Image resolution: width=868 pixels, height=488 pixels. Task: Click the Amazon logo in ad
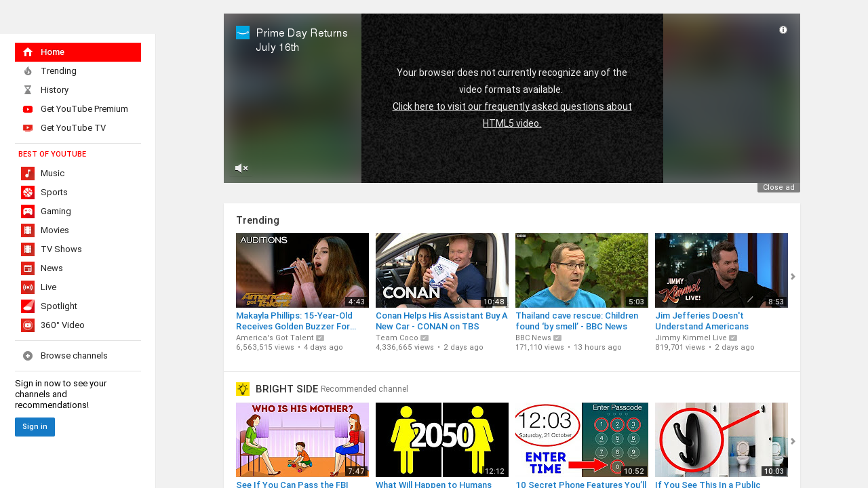click(243, 33)
